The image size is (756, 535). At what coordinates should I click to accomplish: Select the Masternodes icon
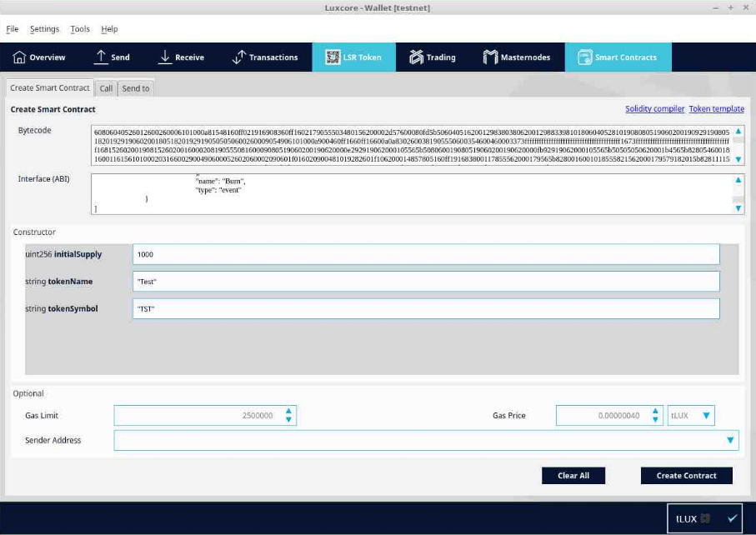pyautogui.click(x=492, y=57)
